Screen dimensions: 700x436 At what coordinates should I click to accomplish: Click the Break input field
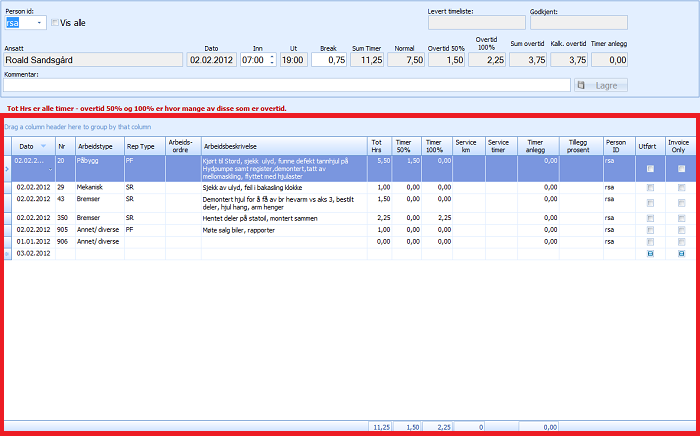pos(329,60)
